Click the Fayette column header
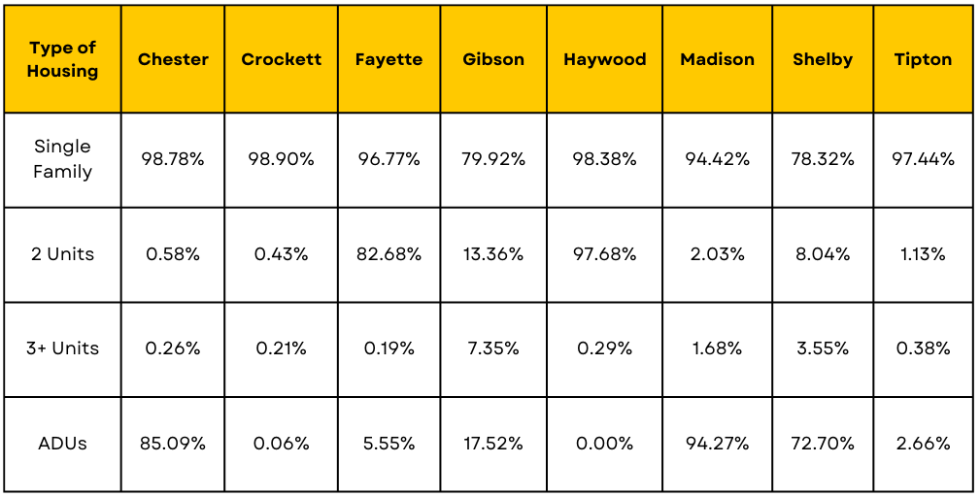980x497 pixels. [x=389, y=59]
